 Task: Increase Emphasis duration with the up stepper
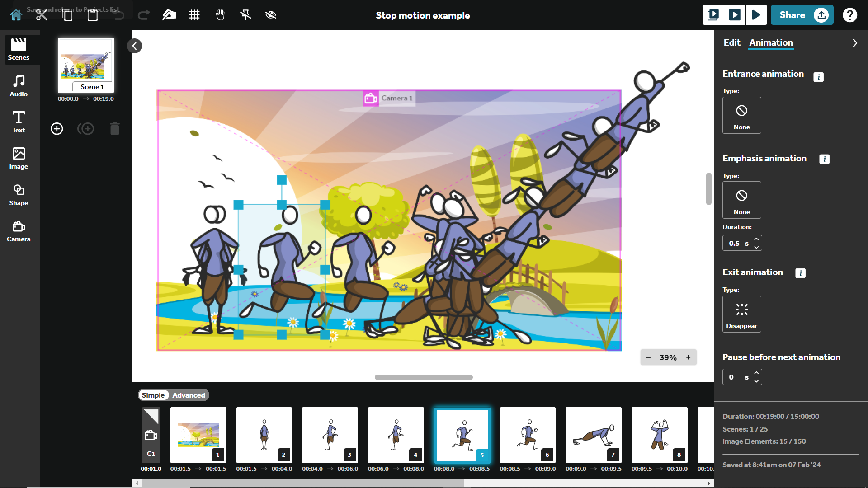[x=756, y=240]
